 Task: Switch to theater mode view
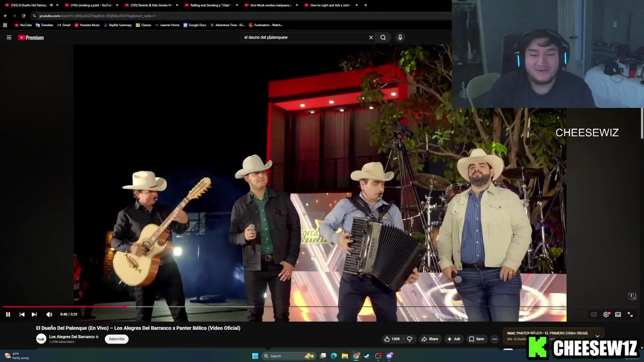(x=618, y=314)
